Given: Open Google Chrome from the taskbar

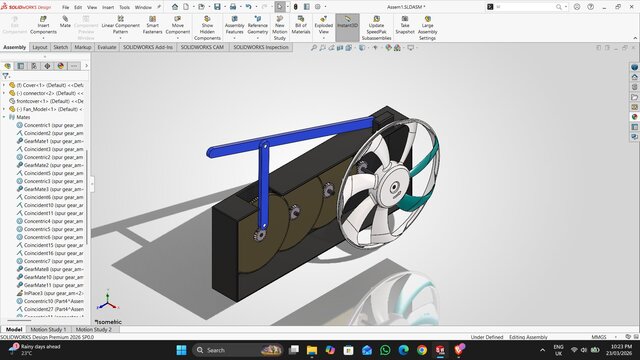Looking at the screenshot, I should pyautogui.click(x=422, y=350).
